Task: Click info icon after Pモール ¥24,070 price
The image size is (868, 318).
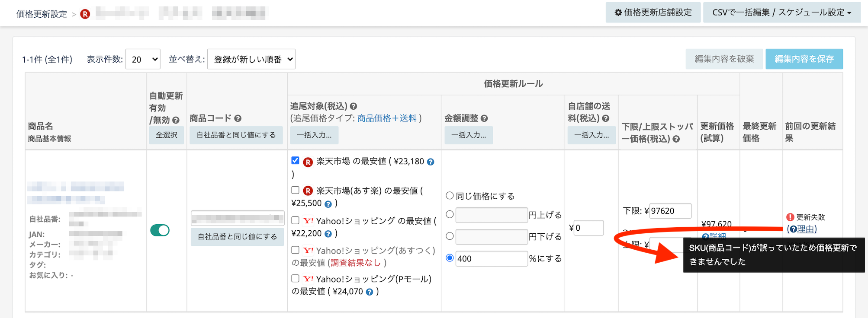Action: click(x=369, y=292)
